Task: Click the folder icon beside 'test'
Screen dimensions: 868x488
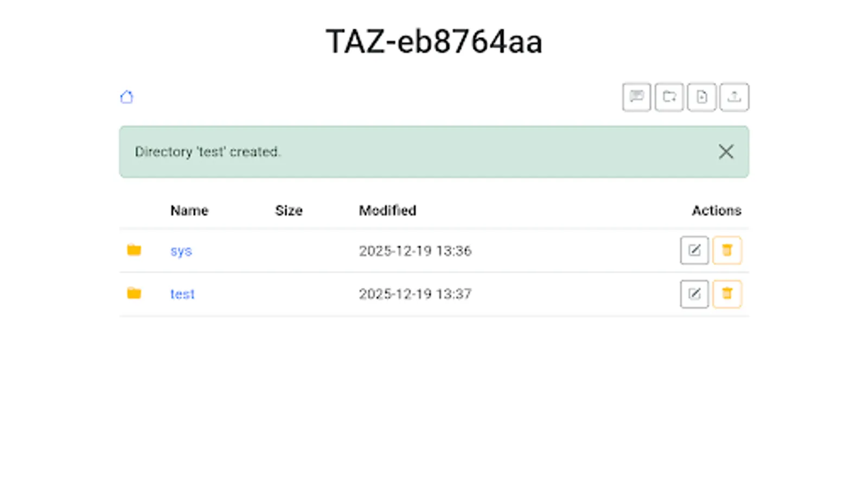Action: tap(133, 293)
